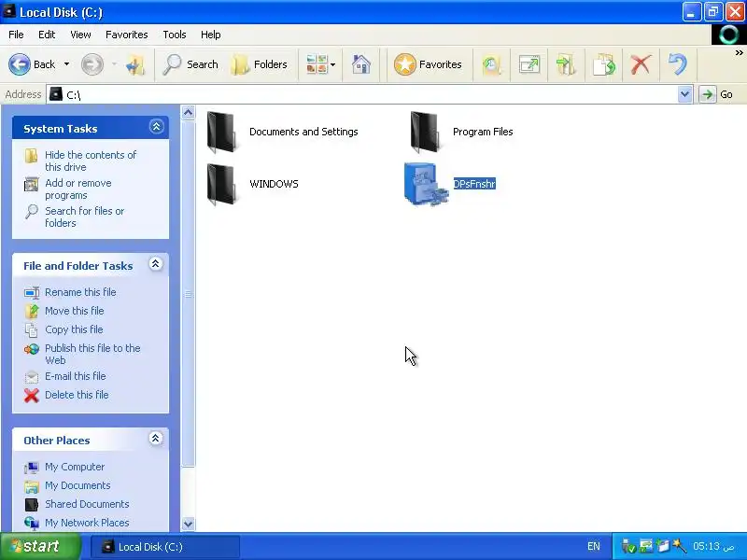This screenshot has width=747, height=560.
Task: Open the View menu
Action: pyautogui.click(x=80, y=35)
